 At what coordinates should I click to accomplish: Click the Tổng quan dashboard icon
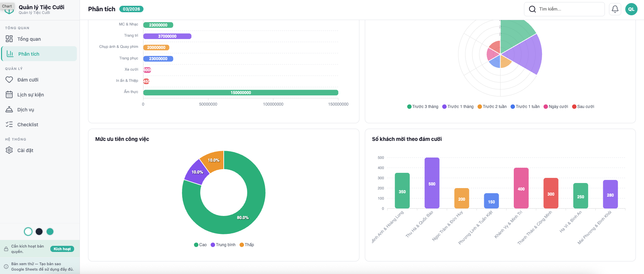9,39
